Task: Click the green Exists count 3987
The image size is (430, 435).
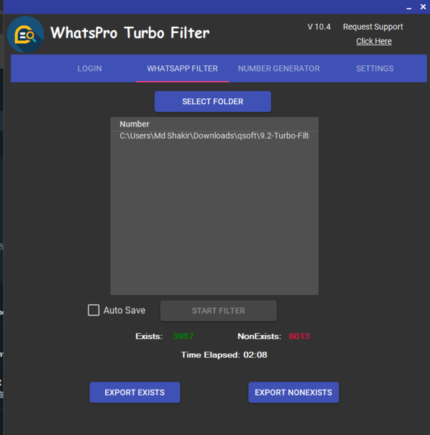Action: (183, 336)
